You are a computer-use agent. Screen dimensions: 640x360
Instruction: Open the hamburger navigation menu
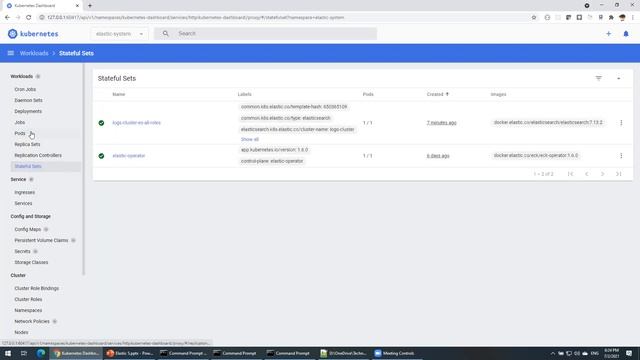11,53
